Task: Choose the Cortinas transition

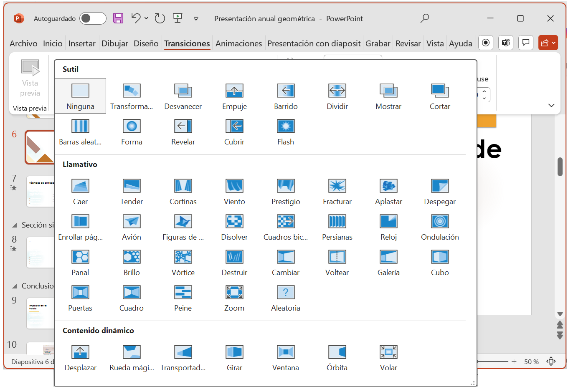Action: [183, 192]
